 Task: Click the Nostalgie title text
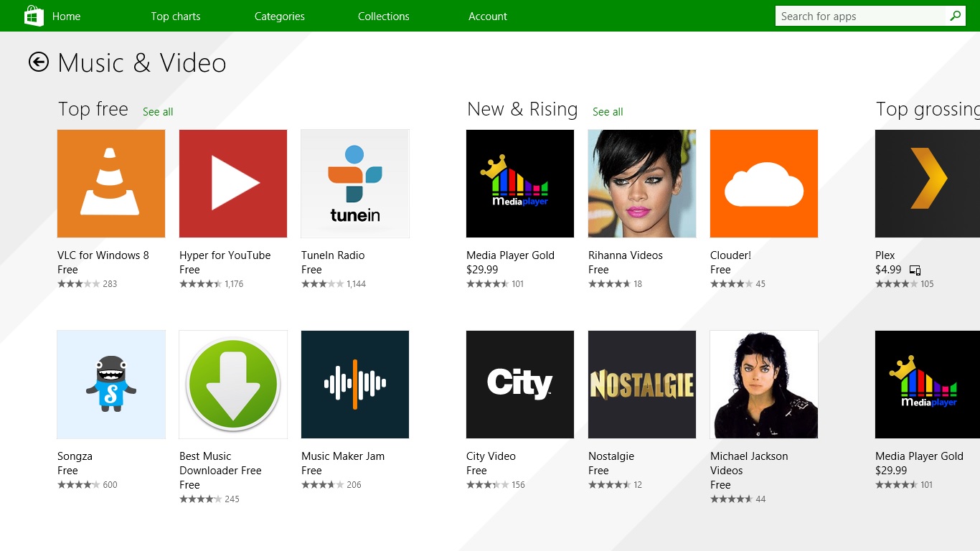[x=611, y=456]
